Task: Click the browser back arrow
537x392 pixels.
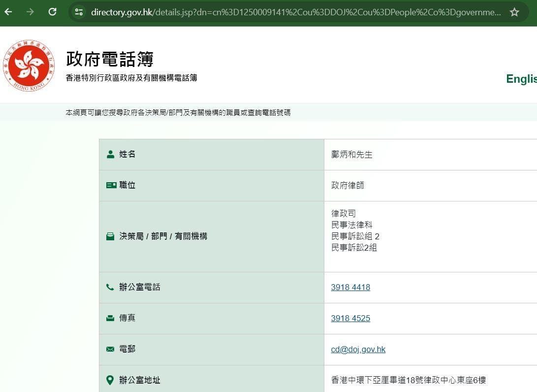Action: point(8,12)
